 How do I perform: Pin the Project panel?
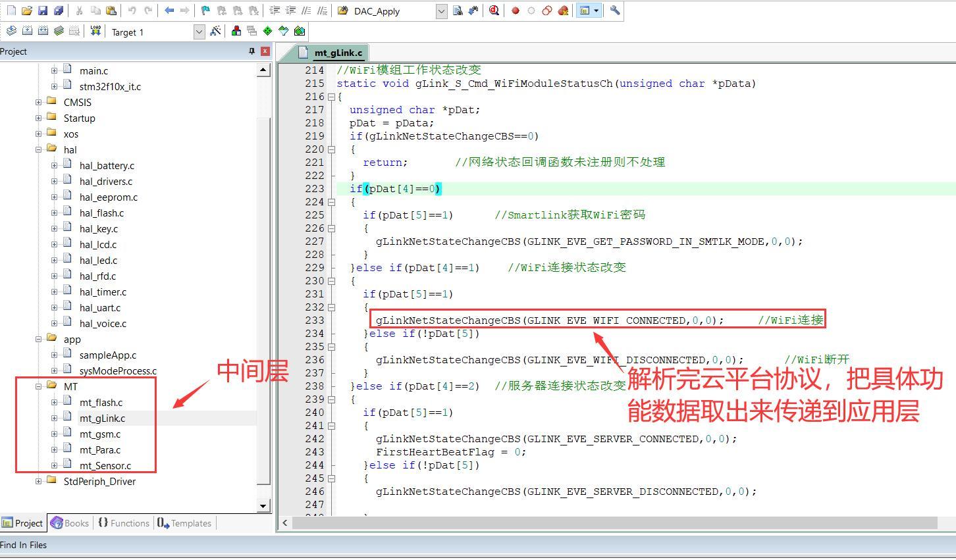coord(252,51)
